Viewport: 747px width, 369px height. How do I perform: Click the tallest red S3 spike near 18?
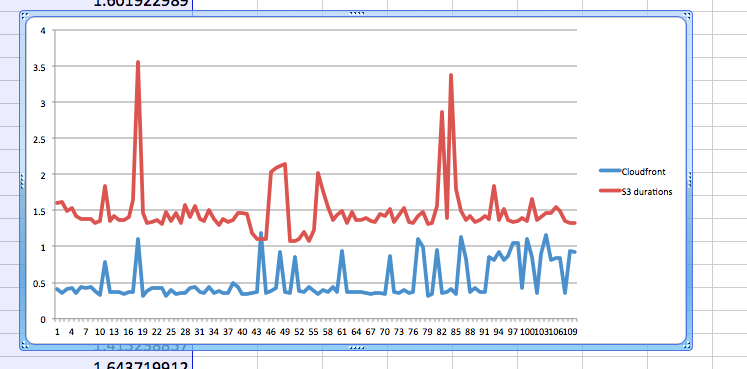click(138, 62)
